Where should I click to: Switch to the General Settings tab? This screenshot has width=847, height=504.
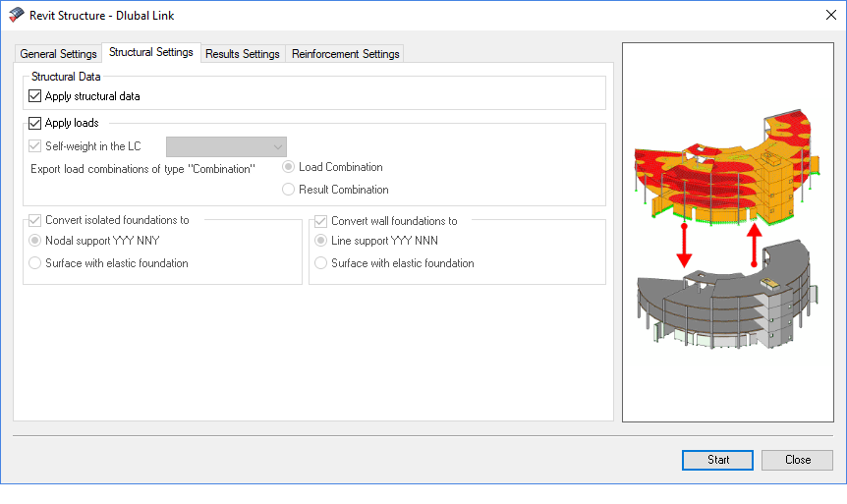(59, 54)
